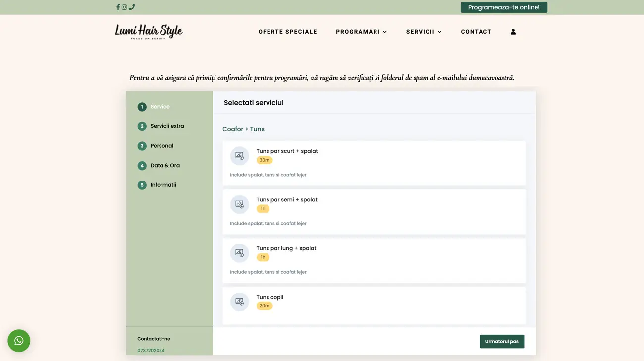Expand the Servicii dropdown menu
This screenshot has height=361, width=644.
coord(424,32)
